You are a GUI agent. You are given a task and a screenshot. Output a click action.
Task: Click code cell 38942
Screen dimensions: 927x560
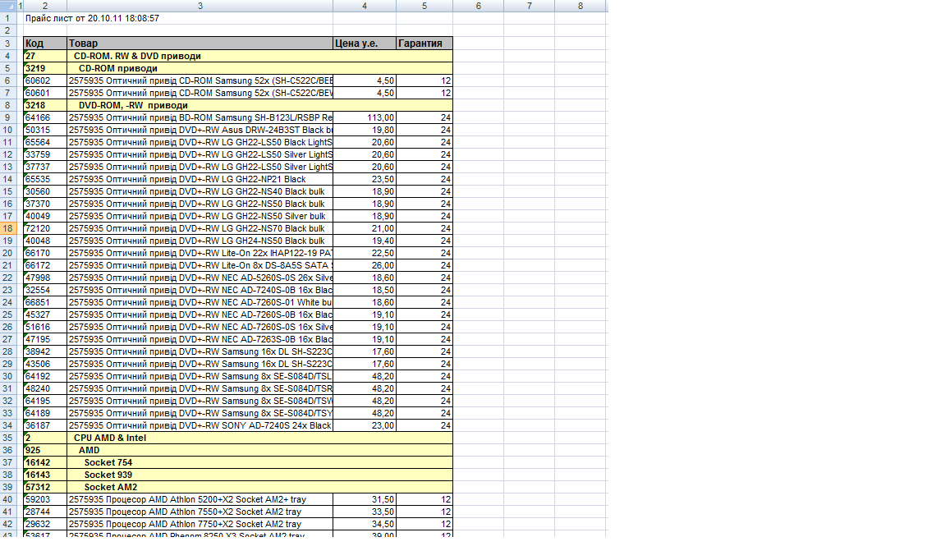click(45, 351)
